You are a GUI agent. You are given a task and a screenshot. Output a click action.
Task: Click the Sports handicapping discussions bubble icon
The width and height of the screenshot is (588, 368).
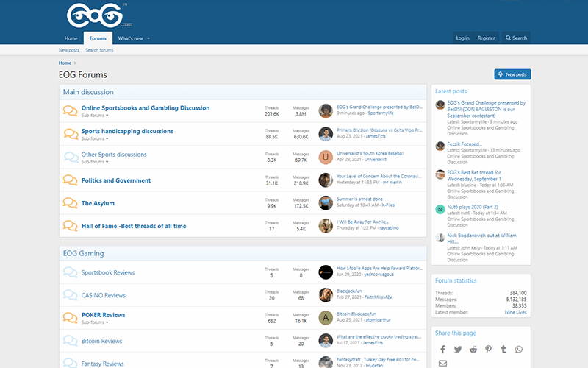point(70,134)
